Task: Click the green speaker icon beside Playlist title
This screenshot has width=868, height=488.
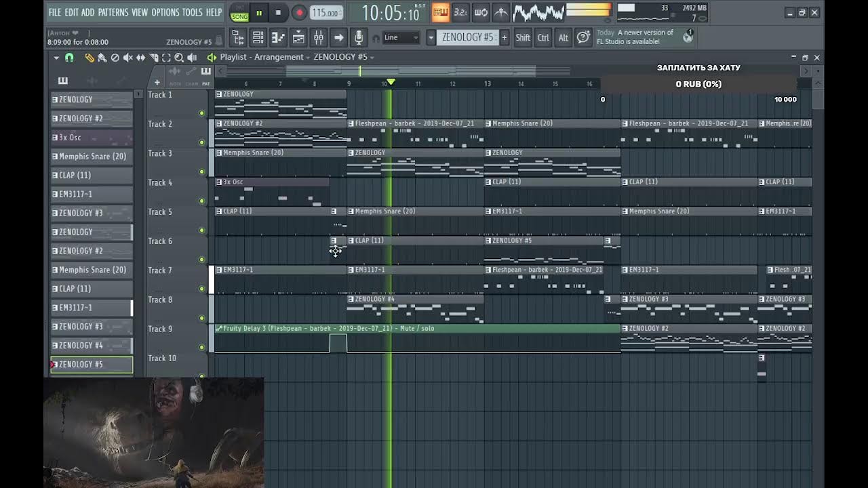Action: point(212,58)
